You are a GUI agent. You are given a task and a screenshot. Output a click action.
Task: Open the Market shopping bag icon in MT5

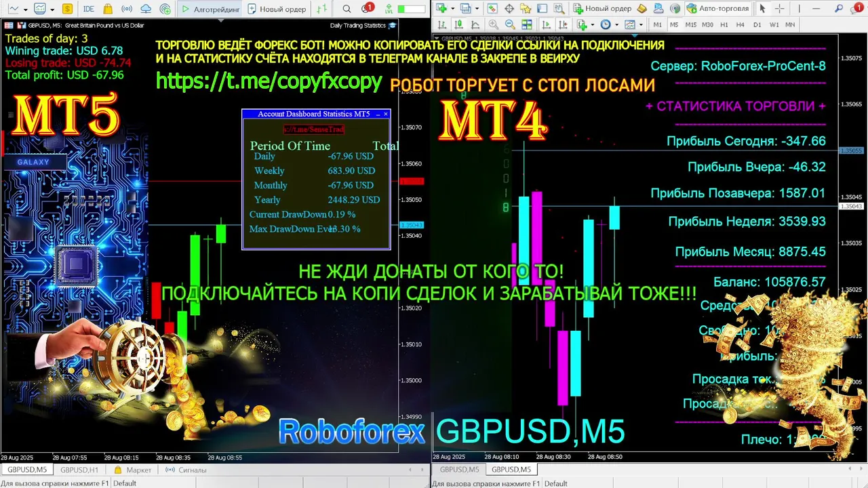pyautogui.click(x=108, y=9)
